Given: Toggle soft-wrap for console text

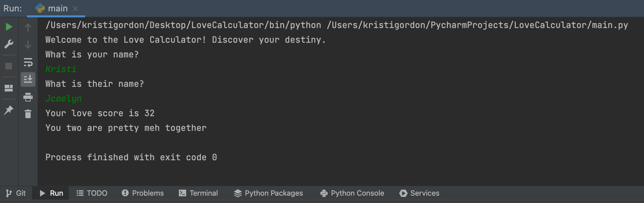Looking at the screenshot, I should click(28, 62).
